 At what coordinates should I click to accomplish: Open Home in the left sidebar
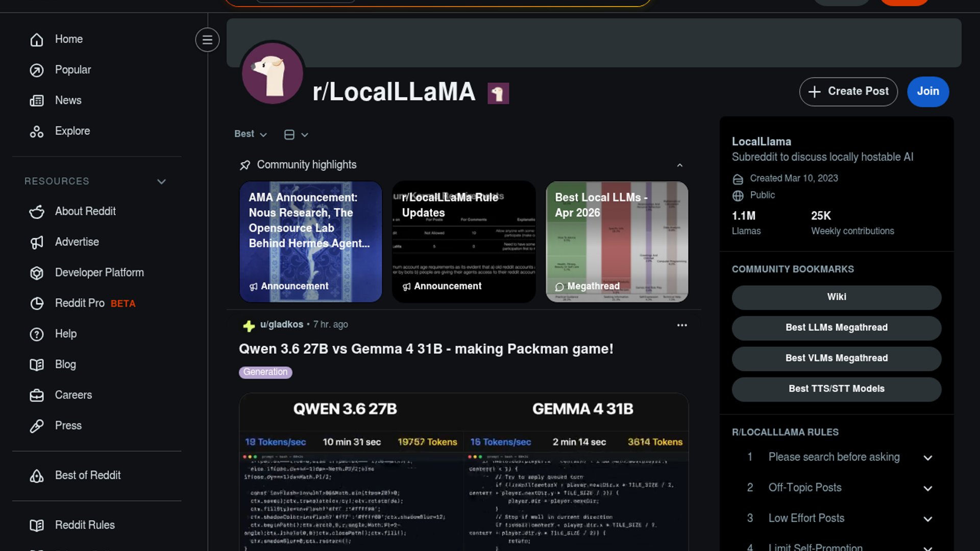click(69, 39)
